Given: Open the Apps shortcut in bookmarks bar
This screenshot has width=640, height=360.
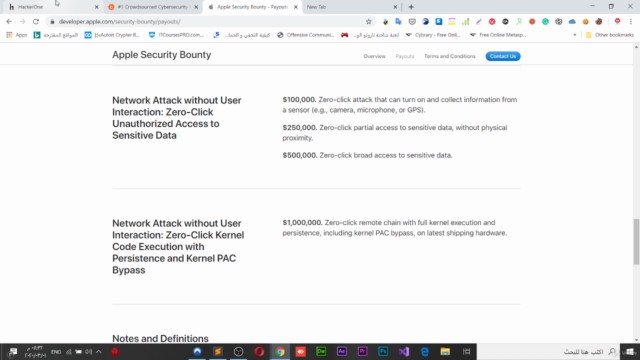Looking at the screenshot, I should [x=16, y=35].
